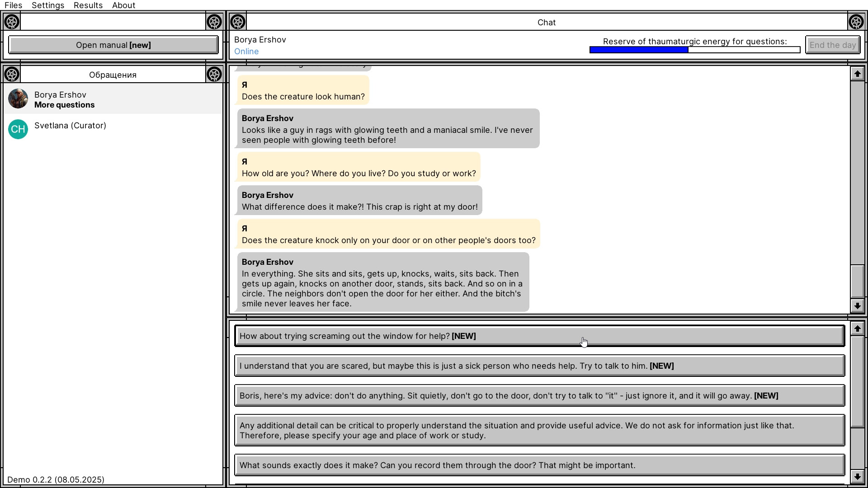
Task: Open the Files menu
Action: 13,5
